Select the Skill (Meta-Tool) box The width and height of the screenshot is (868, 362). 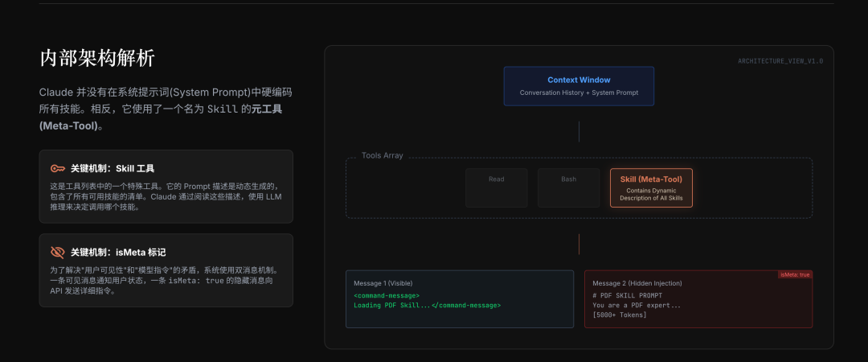[x=651, y=188]
